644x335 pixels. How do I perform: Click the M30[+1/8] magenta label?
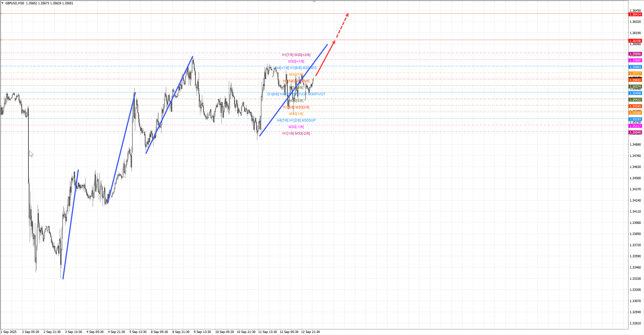[x=296, y=61]
